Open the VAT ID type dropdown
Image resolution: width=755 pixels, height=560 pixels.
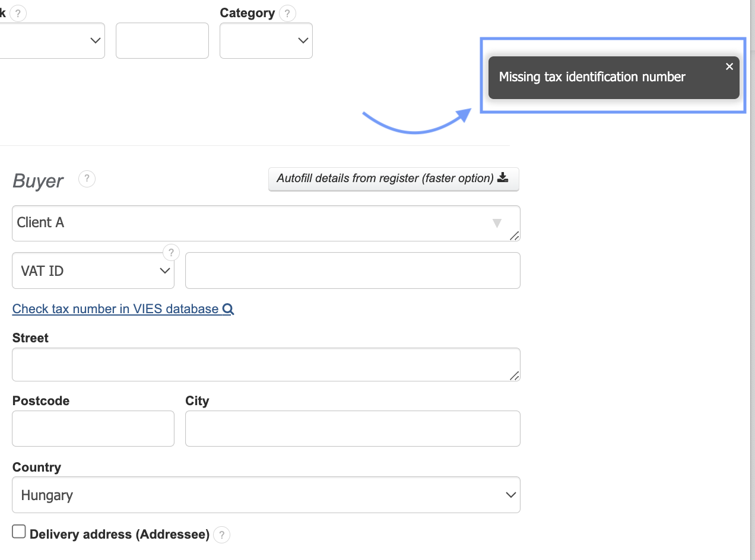(x=93, y=271)
